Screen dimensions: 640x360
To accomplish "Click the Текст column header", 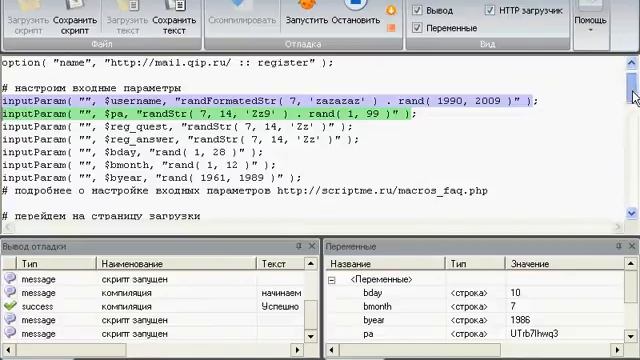I will 281,264.
